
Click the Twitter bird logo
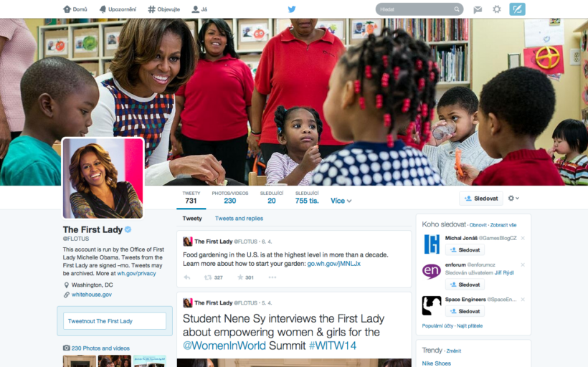pyautogui.click(x=292, y=9)
